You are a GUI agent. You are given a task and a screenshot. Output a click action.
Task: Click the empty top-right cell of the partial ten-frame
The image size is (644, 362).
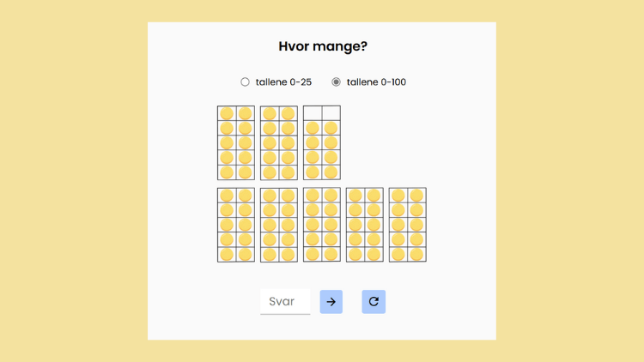point(331,113)
